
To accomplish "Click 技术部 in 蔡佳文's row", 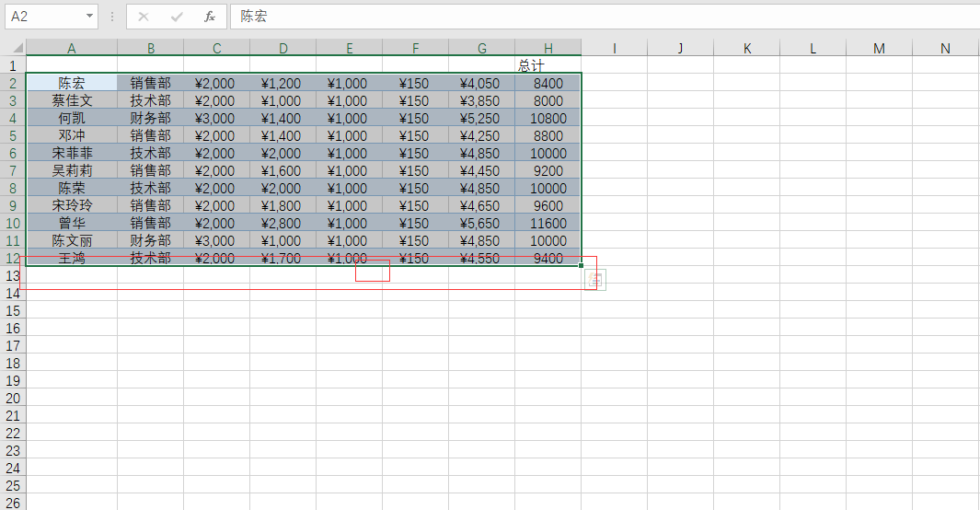I will [x=151, y=100].
